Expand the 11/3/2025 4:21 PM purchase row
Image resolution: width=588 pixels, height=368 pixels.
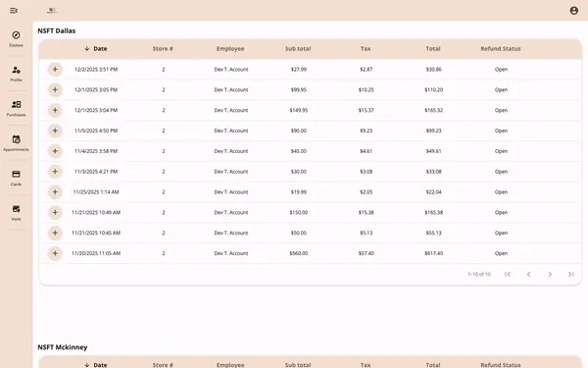point(55,171)
